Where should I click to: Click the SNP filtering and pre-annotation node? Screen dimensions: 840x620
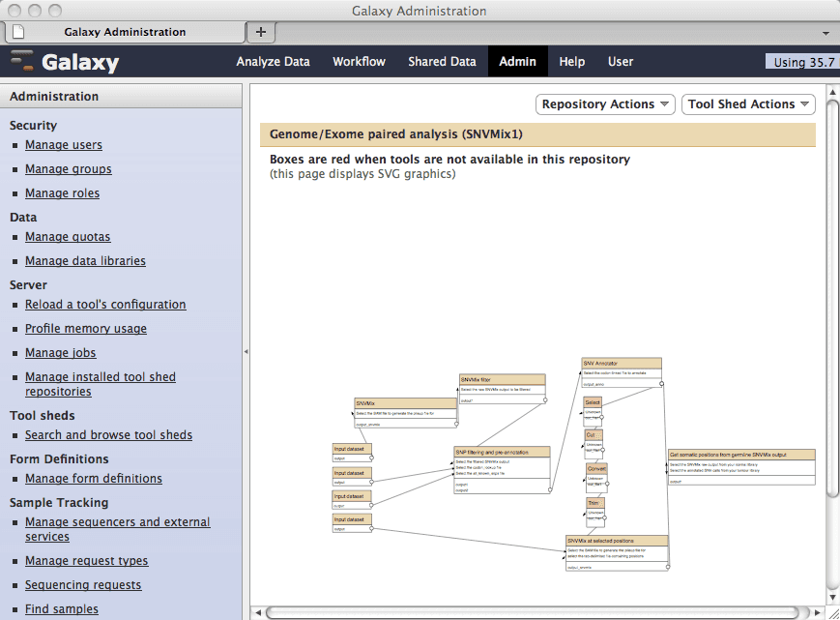pos(503,452)
